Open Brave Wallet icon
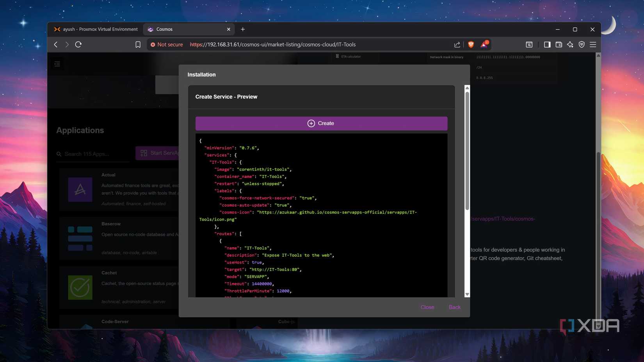Viewport: 644px width, 362px height. (559, 44)
